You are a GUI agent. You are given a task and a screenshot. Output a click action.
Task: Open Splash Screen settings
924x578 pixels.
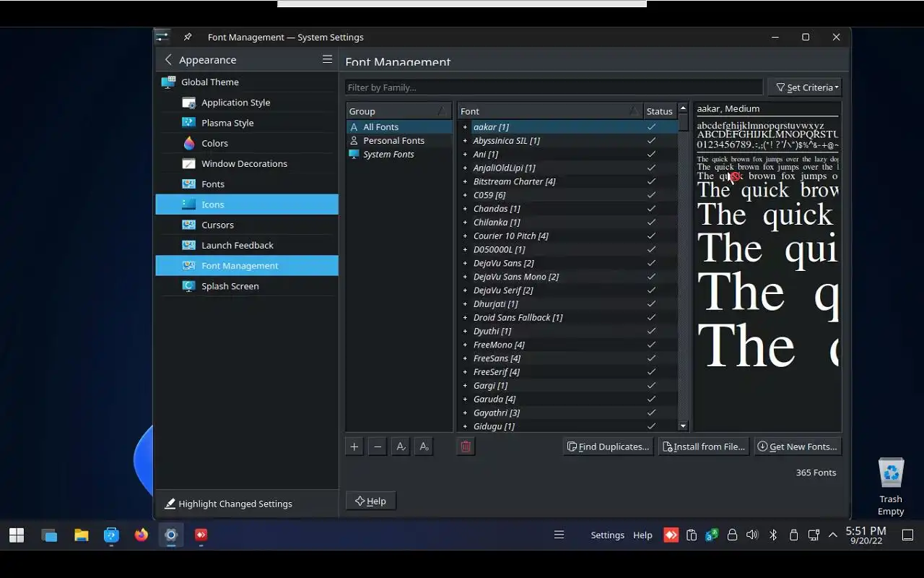tap(247, 286)
